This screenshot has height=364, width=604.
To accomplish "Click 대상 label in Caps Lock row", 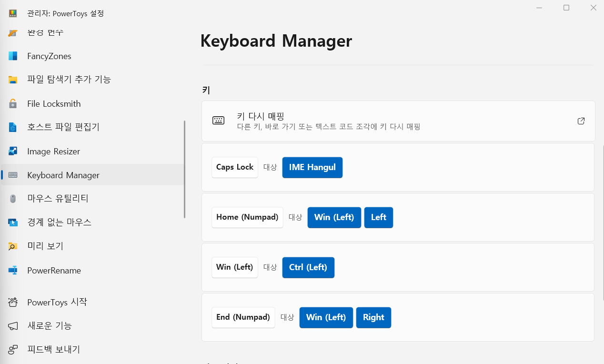I will tap(270, 167).
